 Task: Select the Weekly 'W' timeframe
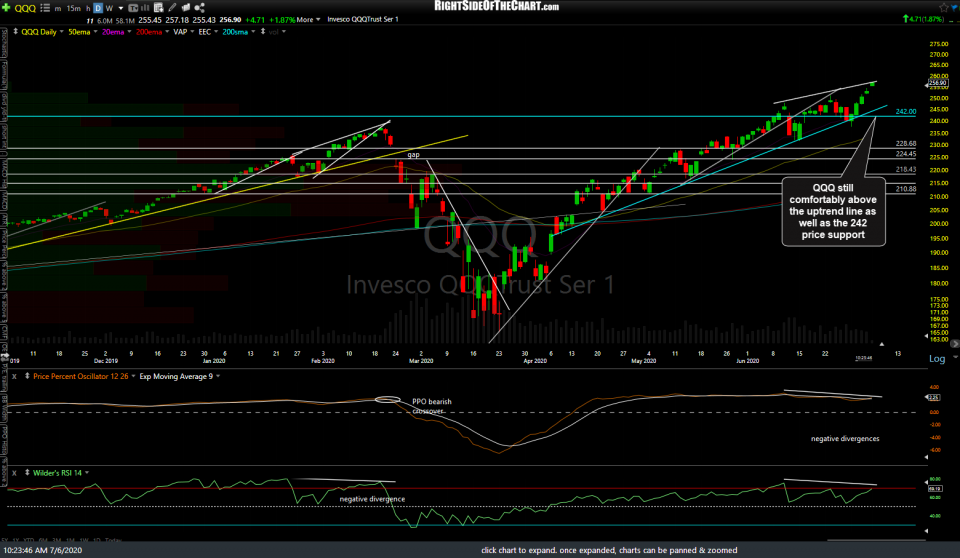[109, 9]
